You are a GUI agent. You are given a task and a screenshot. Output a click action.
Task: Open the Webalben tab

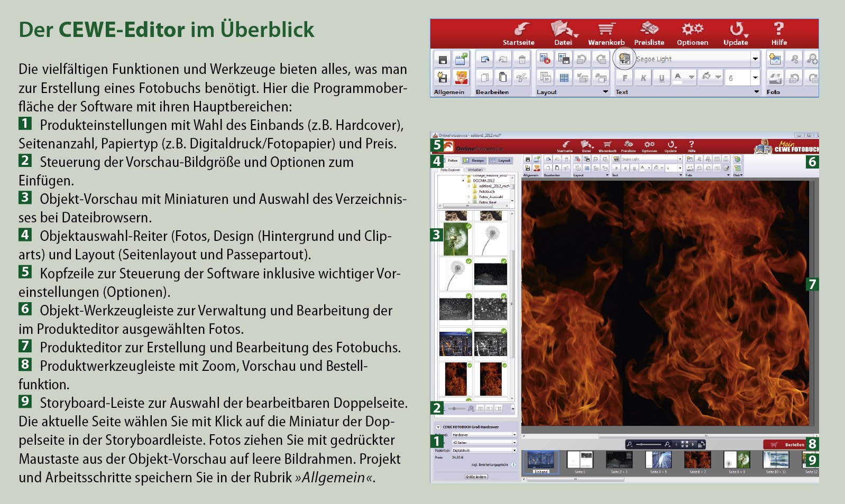475,170
